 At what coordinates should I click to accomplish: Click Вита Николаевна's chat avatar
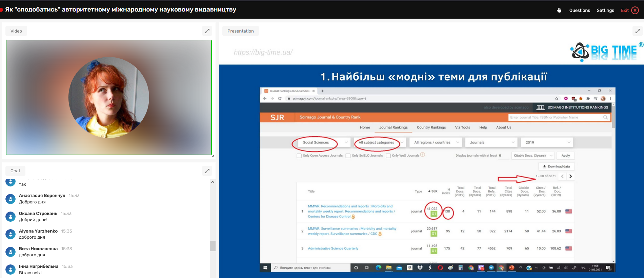click(x=11, y=252)
